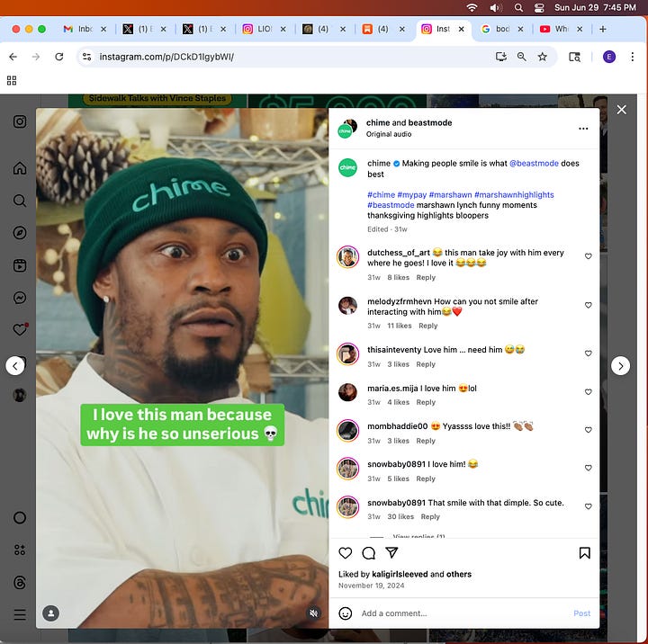The image size is (648, 644).
Task: Open Wi-Fi status in menu bar
Action: coord(472,7)
